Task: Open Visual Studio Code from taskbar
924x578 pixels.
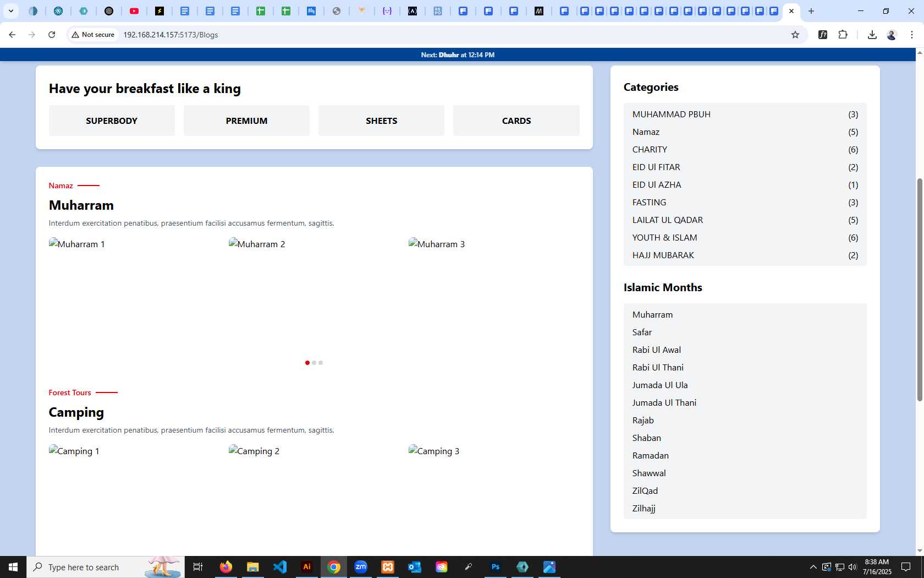Action: pyautogui.click(x=280, y=567)
